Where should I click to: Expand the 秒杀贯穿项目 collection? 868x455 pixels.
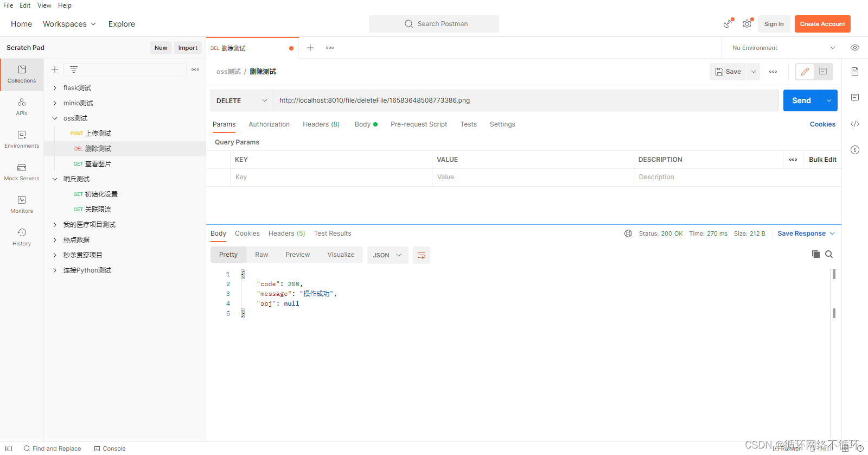(55, 255)
